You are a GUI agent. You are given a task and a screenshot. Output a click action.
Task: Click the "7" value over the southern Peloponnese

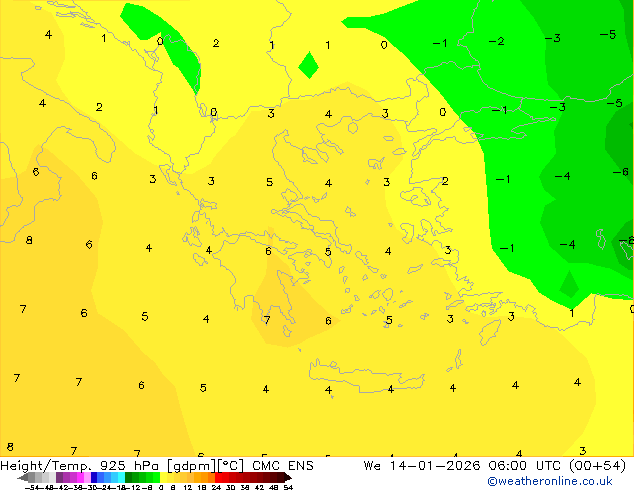(x=267, y=320)
